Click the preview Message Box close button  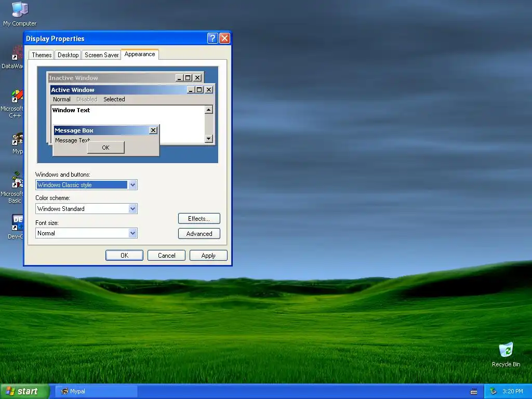pyautogui.click(x=153, y=130)
